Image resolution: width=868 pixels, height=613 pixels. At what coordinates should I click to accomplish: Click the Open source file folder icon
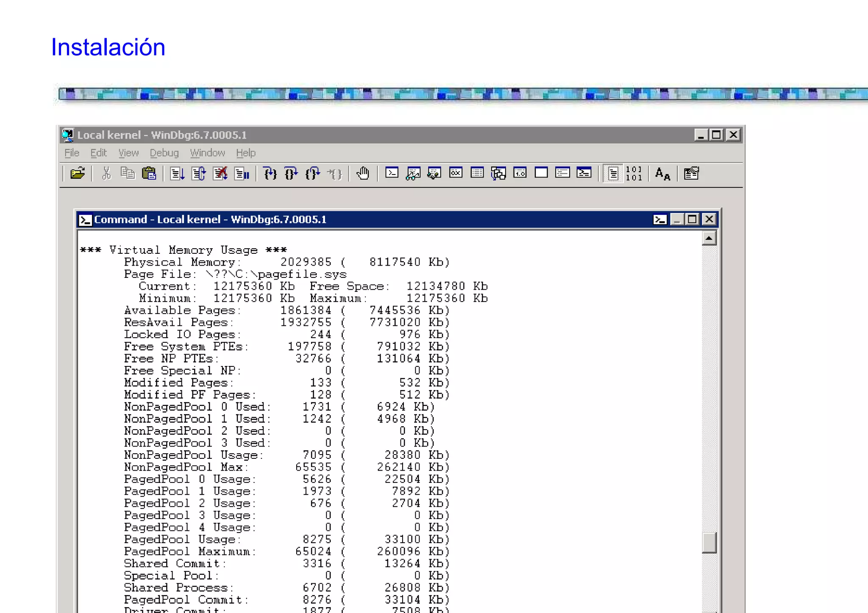tap(78, 173)
